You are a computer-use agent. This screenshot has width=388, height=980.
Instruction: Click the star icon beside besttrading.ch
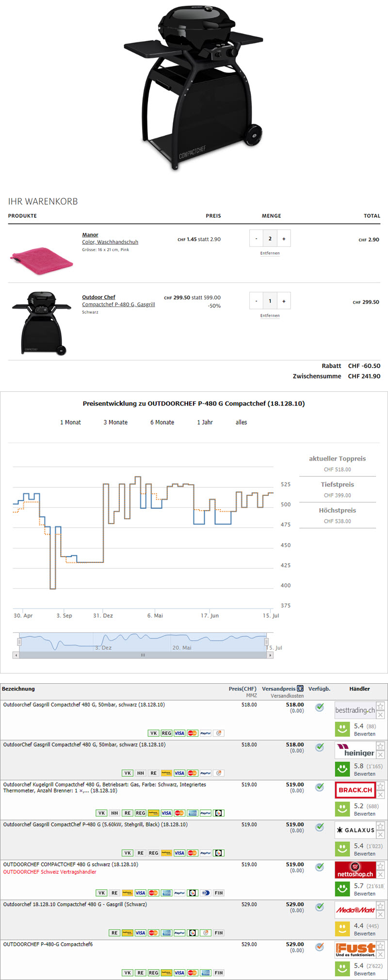pyautogui.click(x=380, y=706)
